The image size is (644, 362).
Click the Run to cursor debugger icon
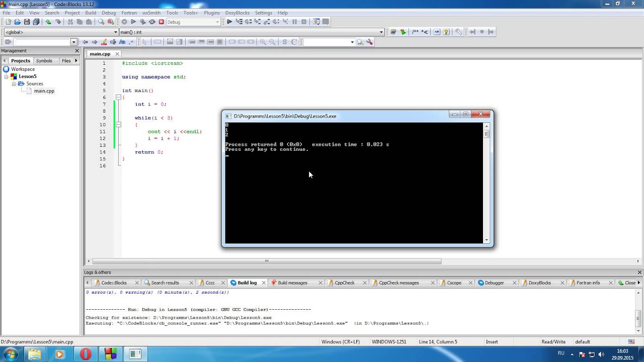239,22
